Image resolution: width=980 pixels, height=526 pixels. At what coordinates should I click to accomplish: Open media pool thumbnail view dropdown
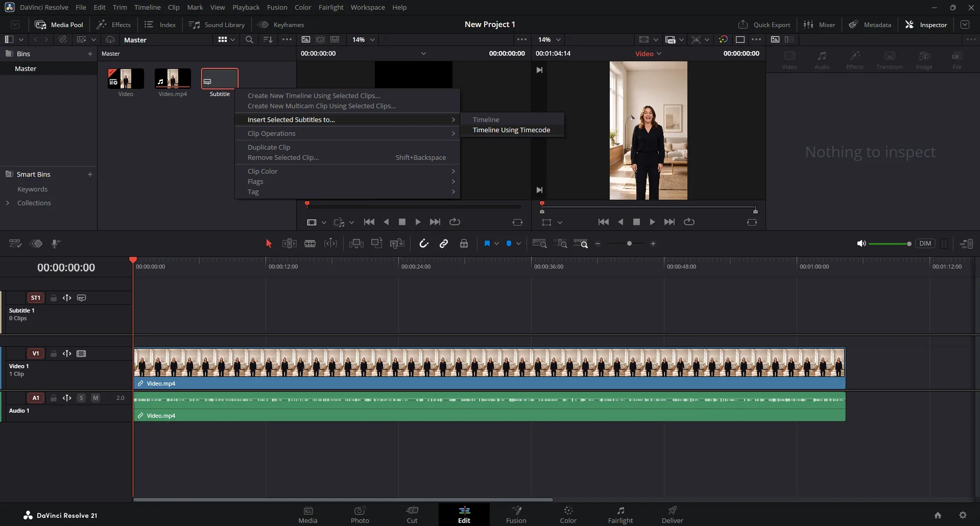click(x=227, y=39)
